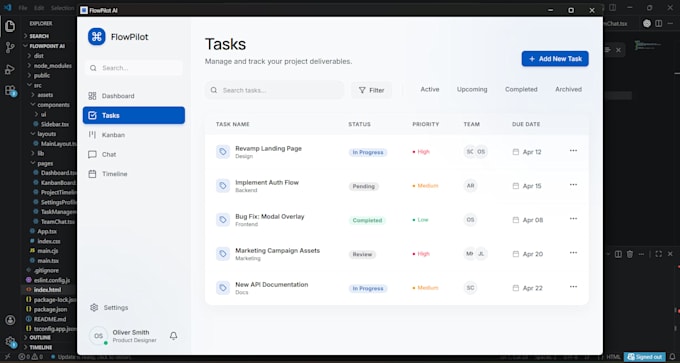Click the tag icon of Bug Fix: Modal Overlay

coord(223,220)
